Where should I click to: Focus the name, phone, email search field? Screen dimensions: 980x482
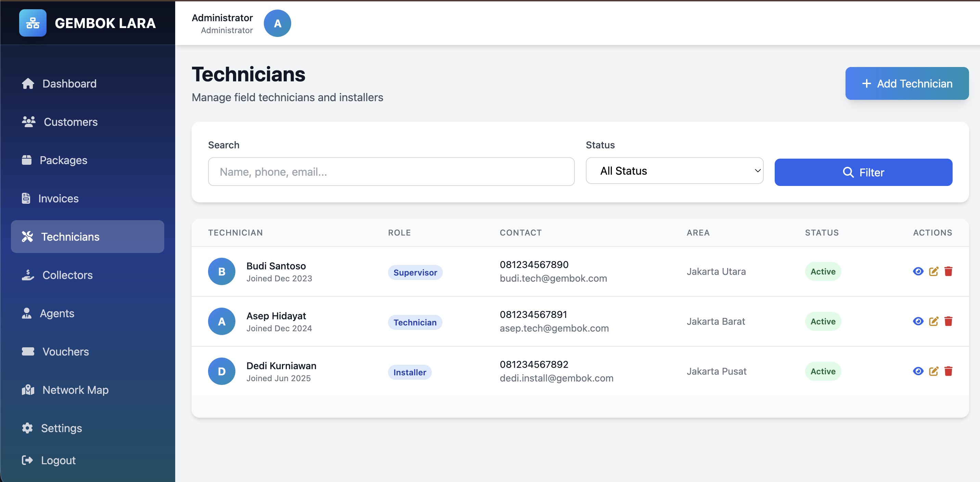tap(391, 172)
